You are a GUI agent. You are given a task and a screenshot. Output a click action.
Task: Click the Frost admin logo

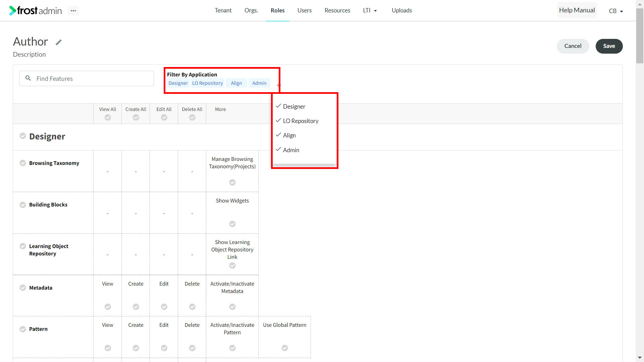click(36, 11)
